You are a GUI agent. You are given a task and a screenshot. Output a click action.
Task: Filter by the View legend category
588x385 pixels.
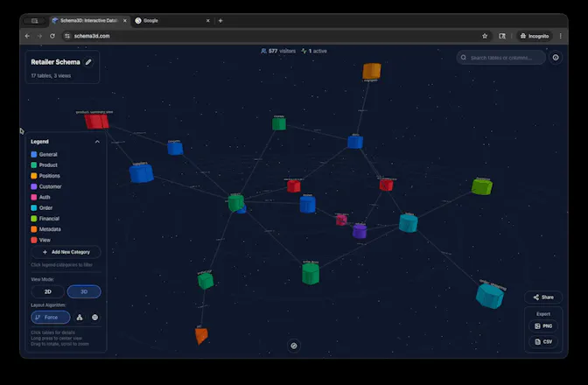[40, 240]
